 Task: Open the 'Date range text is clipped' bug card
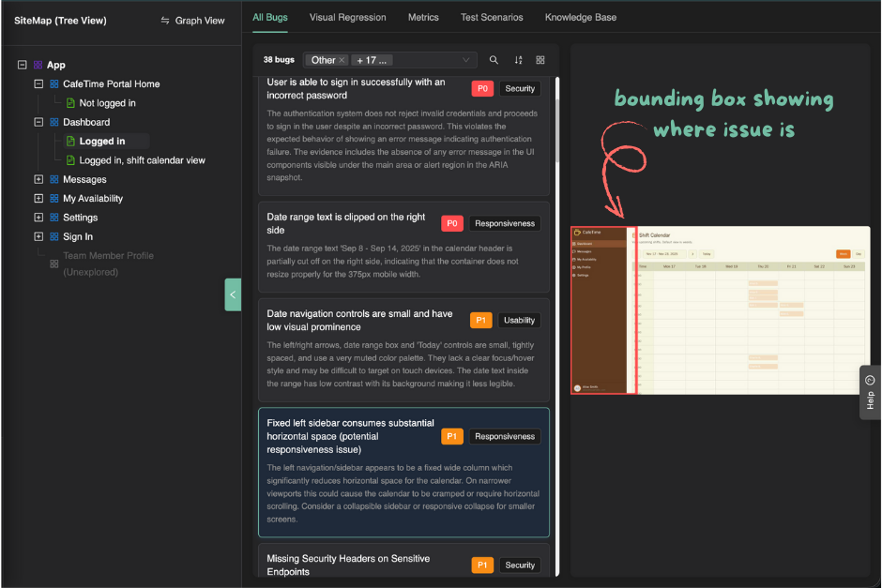[403, 246]
